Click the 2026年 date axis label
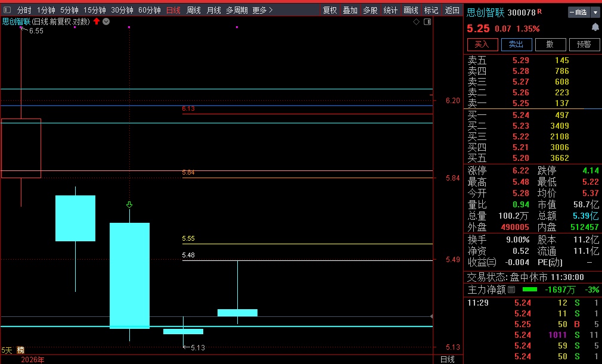The width and height of the screenshot is (602, 364). click(x=33, y=360)
